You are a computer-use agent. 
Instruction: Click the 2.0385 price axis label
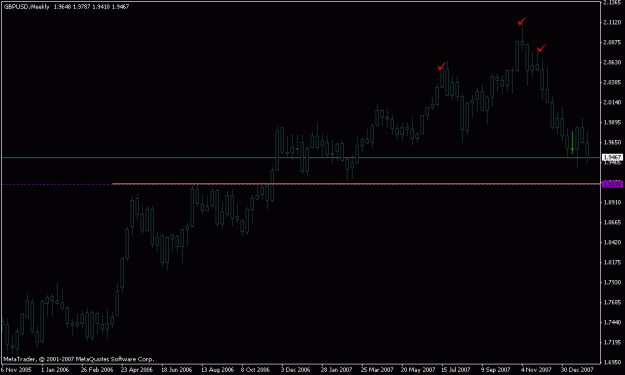pos(612,82)
